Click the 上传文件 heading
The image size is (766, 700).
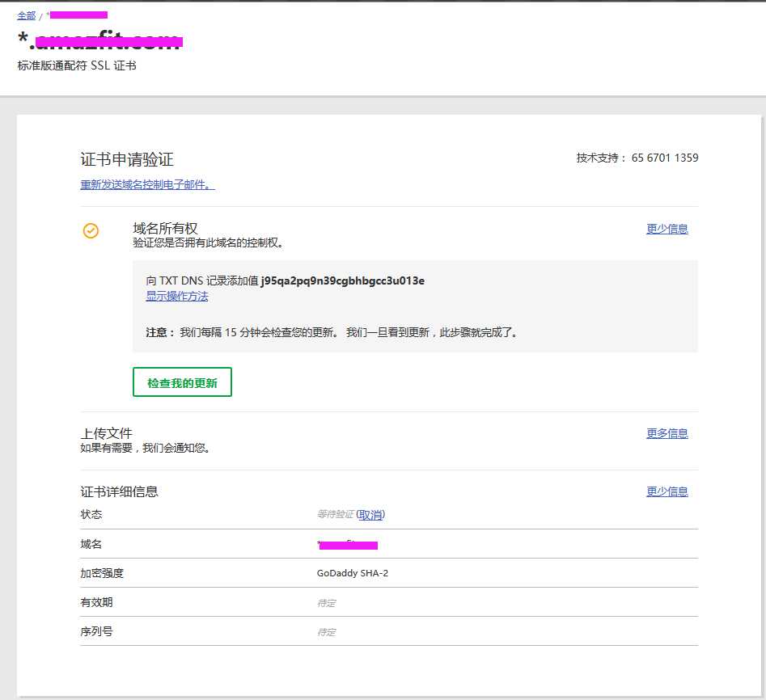107,433
